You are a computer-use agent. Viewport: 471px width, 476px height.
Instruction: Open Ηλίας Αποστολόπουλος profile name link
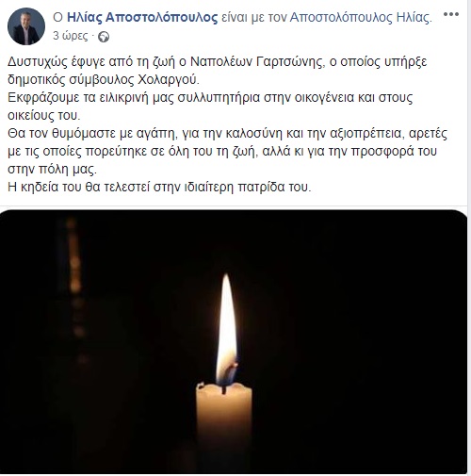(x=142, y=17)
